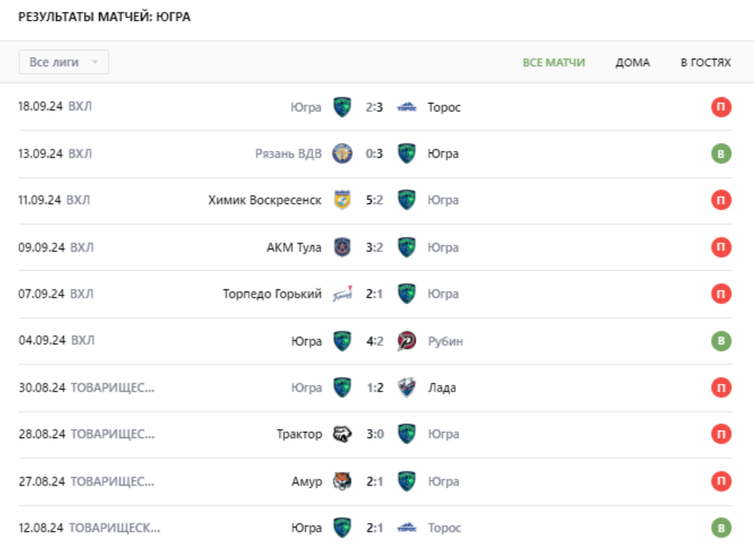Open the Химик Воскресенск team link
754x560 pixels.
pyautogui.click(x=265, y=200)
